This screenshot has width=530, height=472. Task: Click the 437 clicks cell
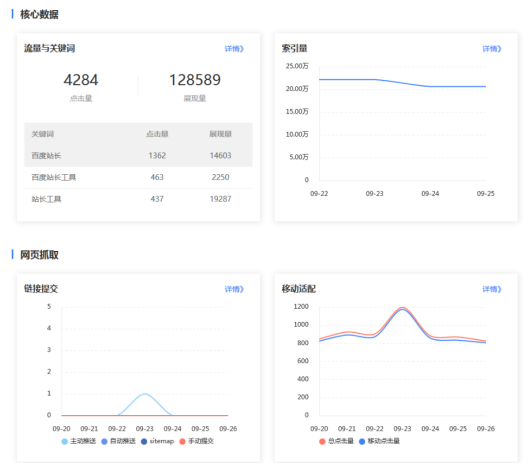tap(157, 199)
